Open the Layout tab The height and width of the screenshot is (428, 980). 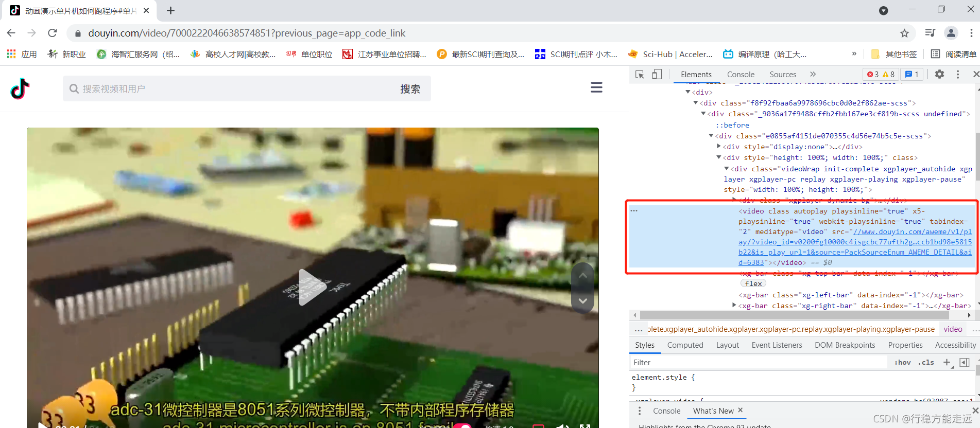(727, 345)
